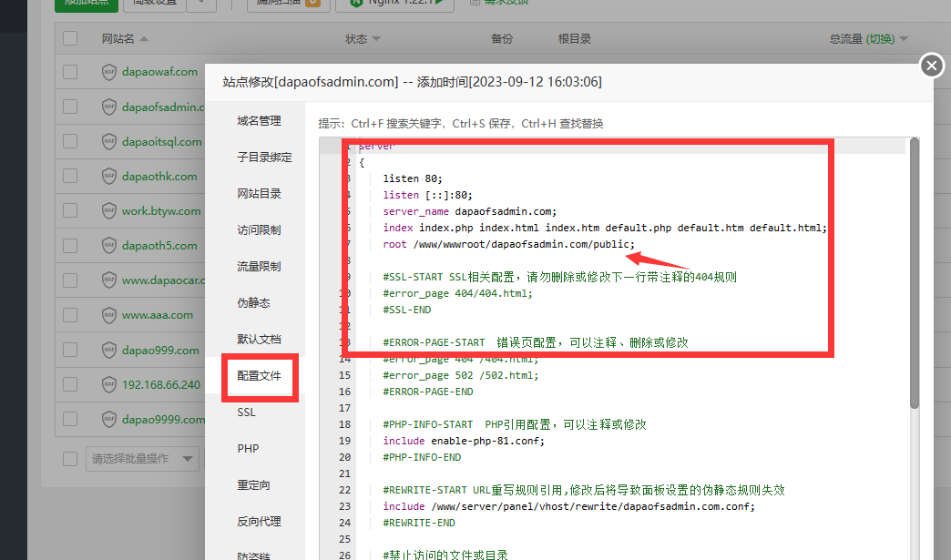The height and width of the screenshot is (560, 951).
Task: Open site dapaoth5.com link
Action: coord(159,246)
